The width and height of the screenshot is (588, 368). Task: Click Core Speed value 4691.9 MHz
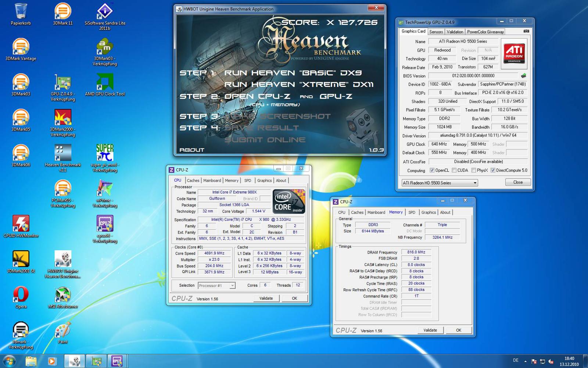pos(214,253)
